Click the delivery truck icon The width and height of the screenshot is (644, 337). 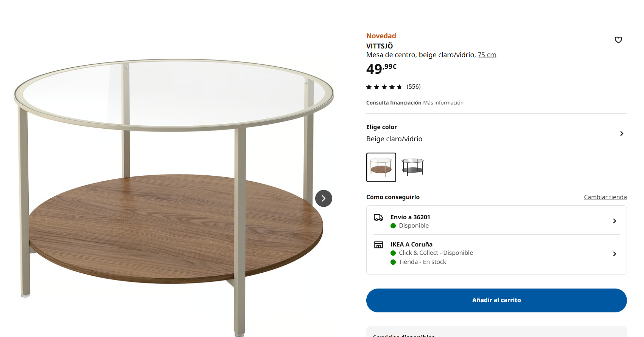378,217
